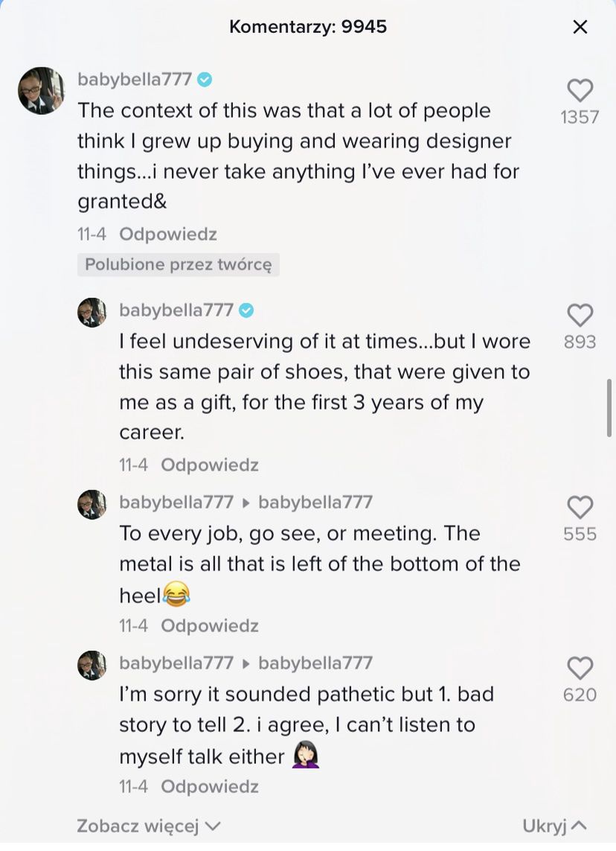
Task: Click the 'Polubione przez twórcę' label
Action: click(179, 265)
